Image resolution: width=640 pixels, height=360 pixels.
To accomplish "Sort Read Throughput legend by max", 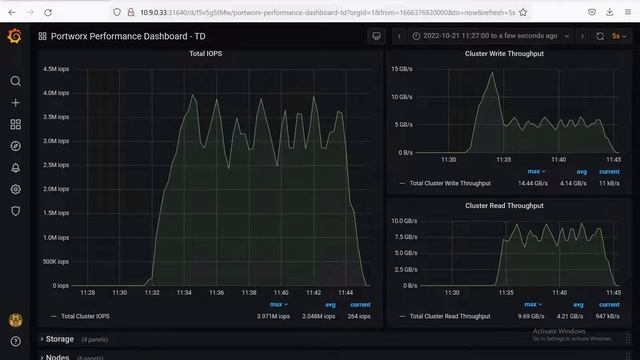I will pos(533,304).
